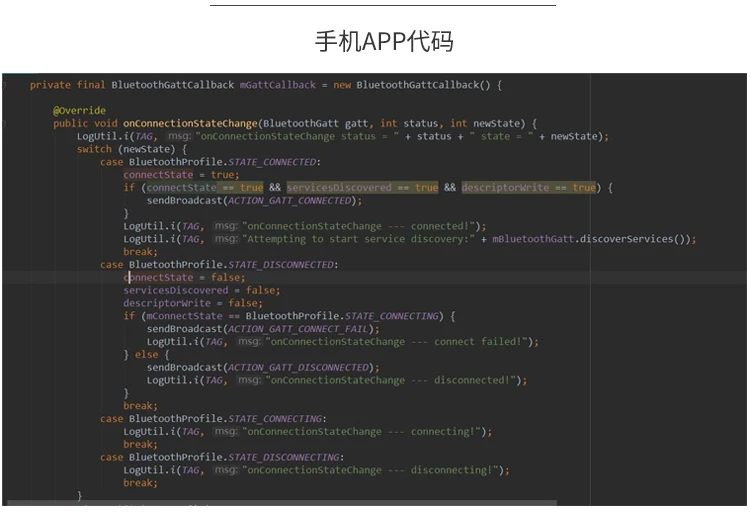
Task: Place cursor on switch (newState) statement
Action: (x=131, y=149)
